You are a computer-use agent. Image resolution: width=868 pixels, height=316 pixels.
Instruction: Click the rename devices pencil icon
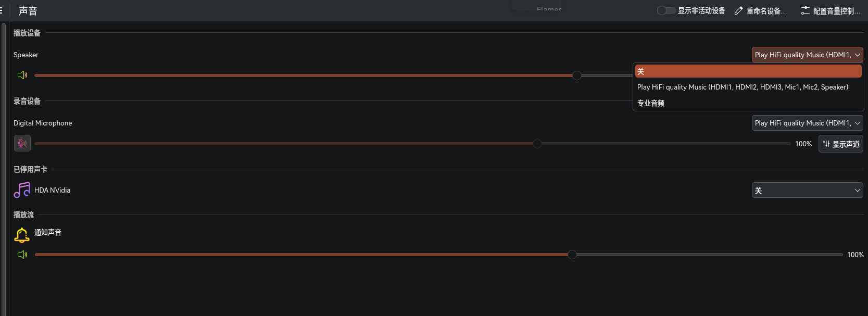tap(738, 11)
